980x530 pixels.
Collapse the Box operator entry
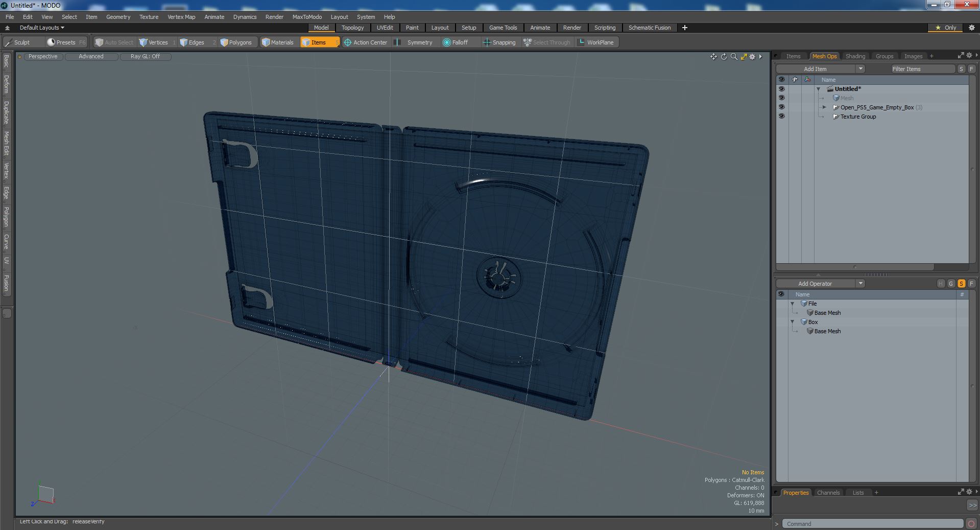[x=793, y=322]
